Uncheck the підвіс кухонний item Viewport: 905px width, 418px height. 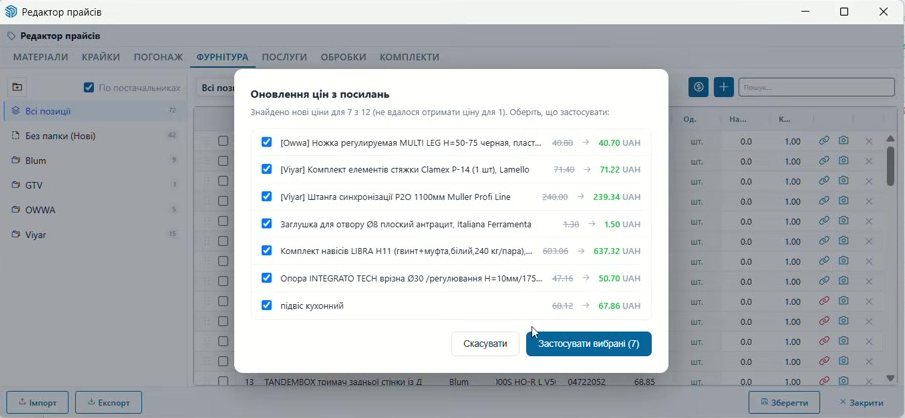coord(266,305)
